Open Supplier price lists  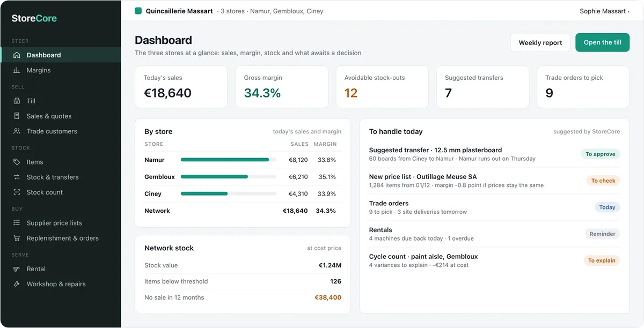point(60,223)
